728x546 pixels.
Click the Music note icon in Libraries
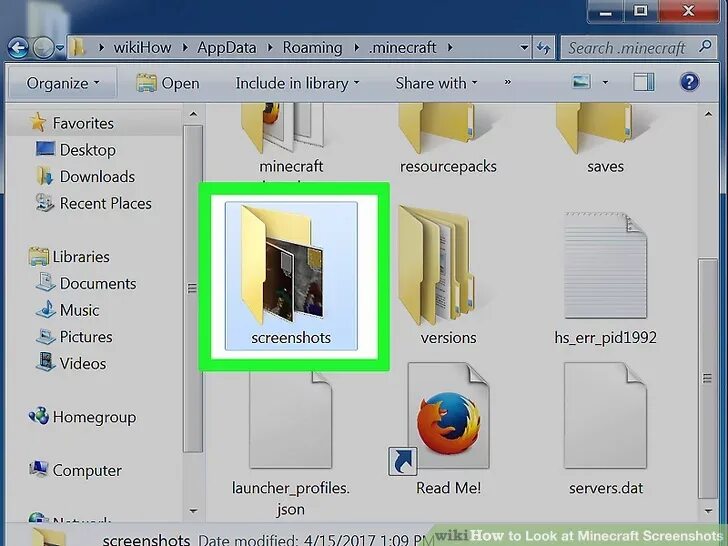tap(46, 310)
